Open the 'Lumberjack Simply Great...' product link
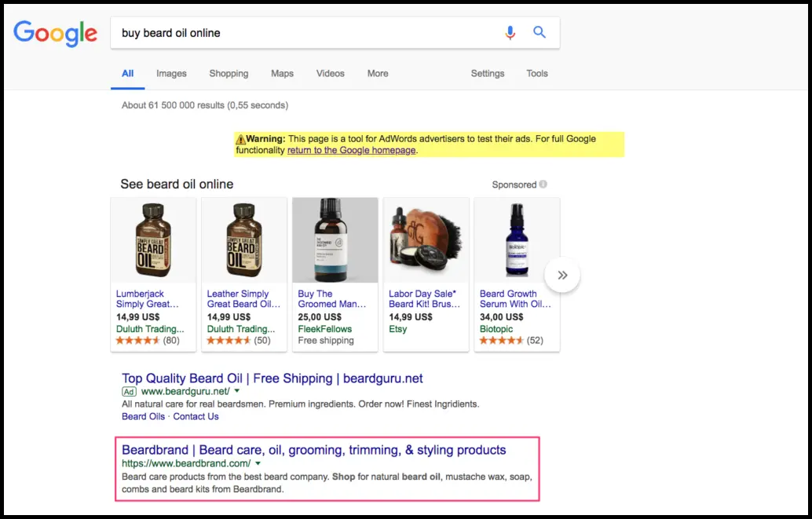Viewport: 812px width, 519px height. pos(147,299)
